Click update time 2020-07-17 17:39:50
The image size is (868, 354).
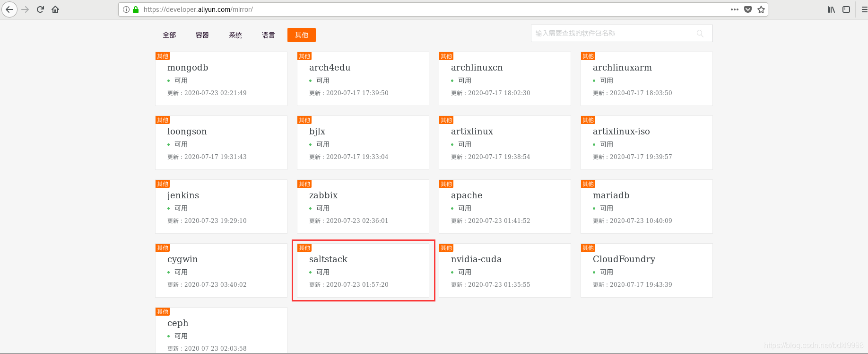click(x=357, y=93)
